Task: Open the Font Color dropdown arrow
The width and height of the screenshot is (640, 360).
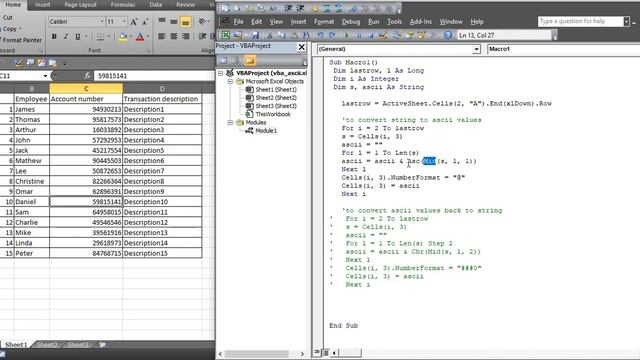Action: click(148, 37)
